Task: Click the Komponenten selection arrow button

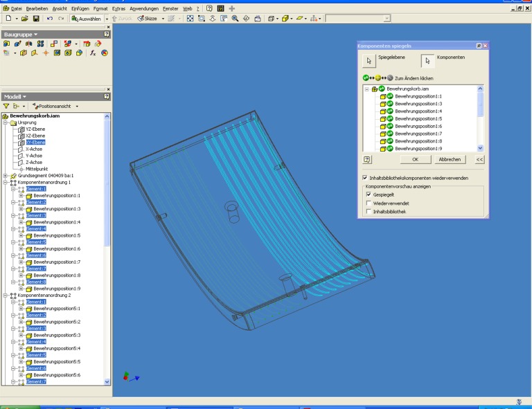Action: [427, 62]
